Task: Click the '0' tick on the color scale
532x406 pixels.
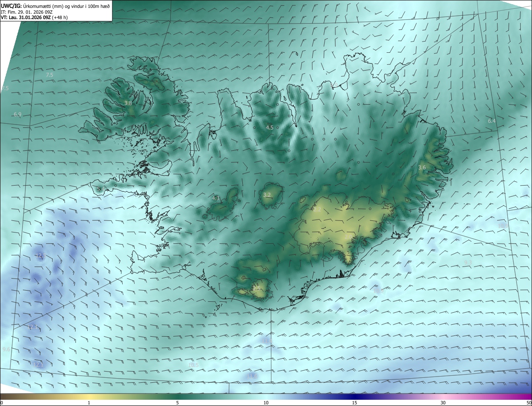Action: [x=2, y=403]
